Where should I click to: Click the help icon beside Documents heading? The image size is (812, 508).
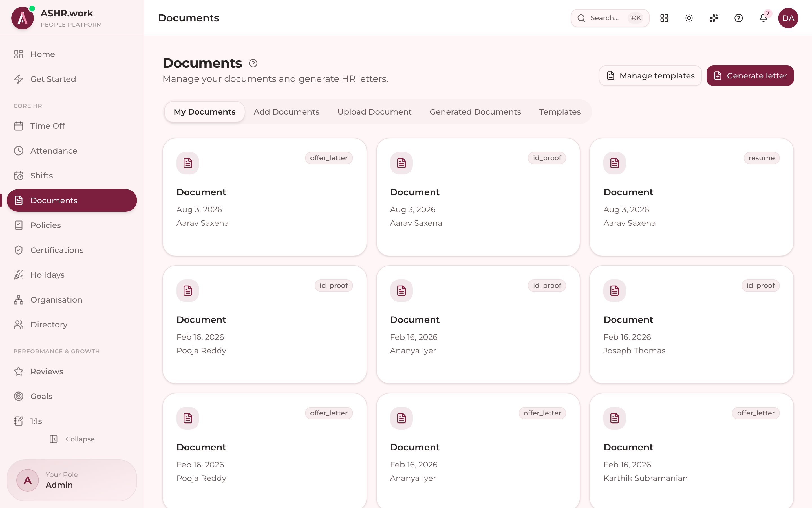(253, 63)
